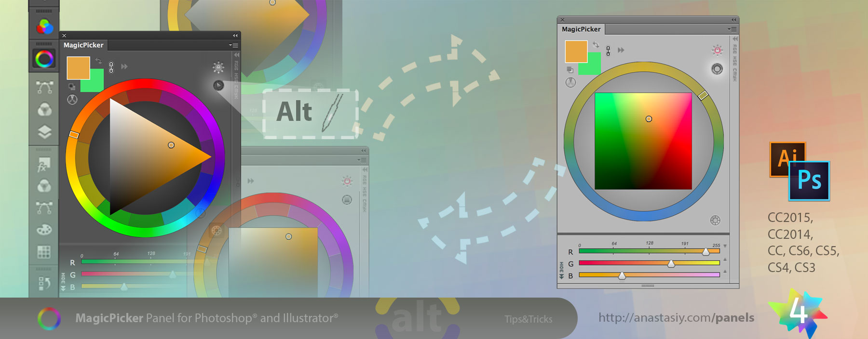Click double-arrow icon in dark MagicPicker panel
Image resolution: width=868 pixels, height=339 pixels.
[124, 66]
